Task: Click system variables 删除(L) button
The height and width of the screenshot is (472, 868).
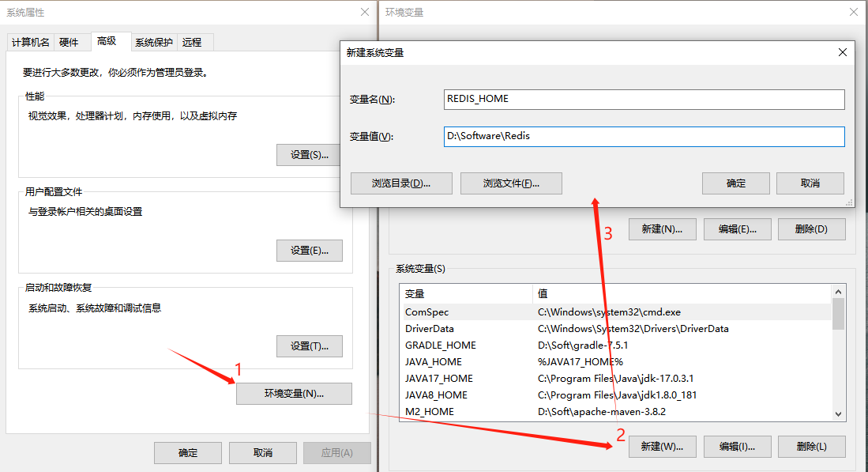Action: tap(812, 447)
